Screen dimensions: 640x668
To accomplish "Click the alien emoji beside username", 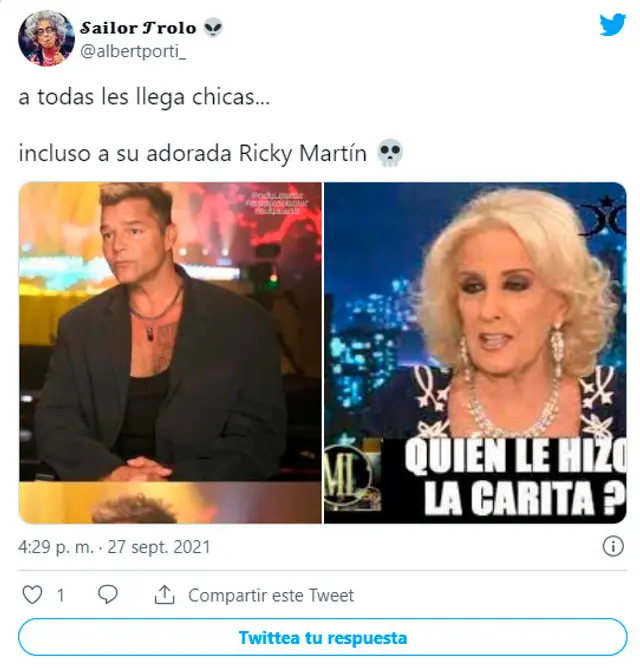I will click(213, 28).
